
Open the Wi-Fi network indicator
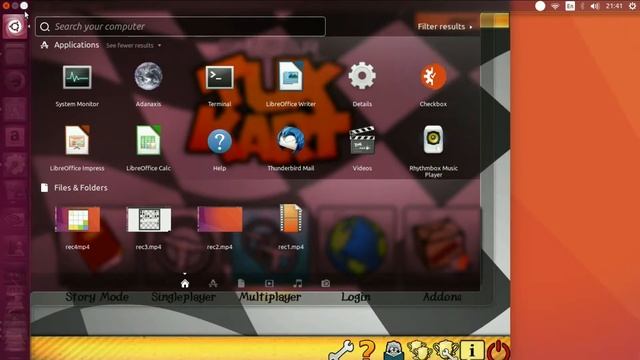pyautogui.click(x=555, y=6)
